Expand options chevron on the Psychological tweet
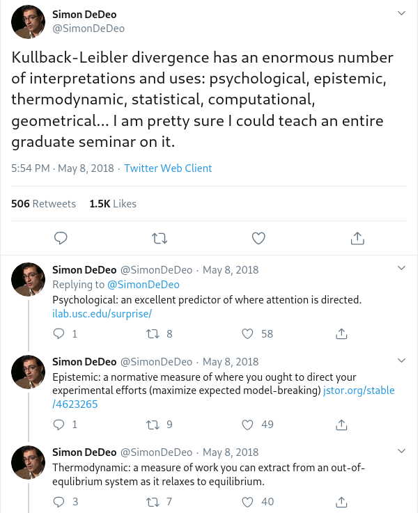Screen dimensions: 420x513 [401, 269]
